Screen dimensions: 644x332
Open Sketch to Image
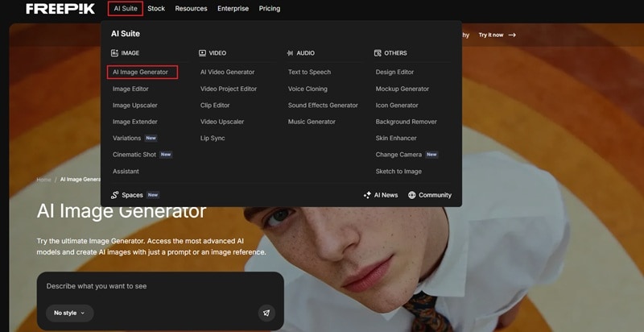398,172
